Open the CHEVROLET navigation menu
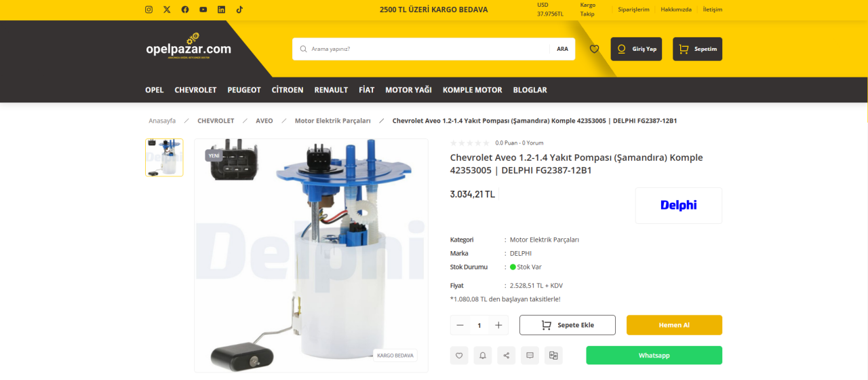 tap(195, 90)
